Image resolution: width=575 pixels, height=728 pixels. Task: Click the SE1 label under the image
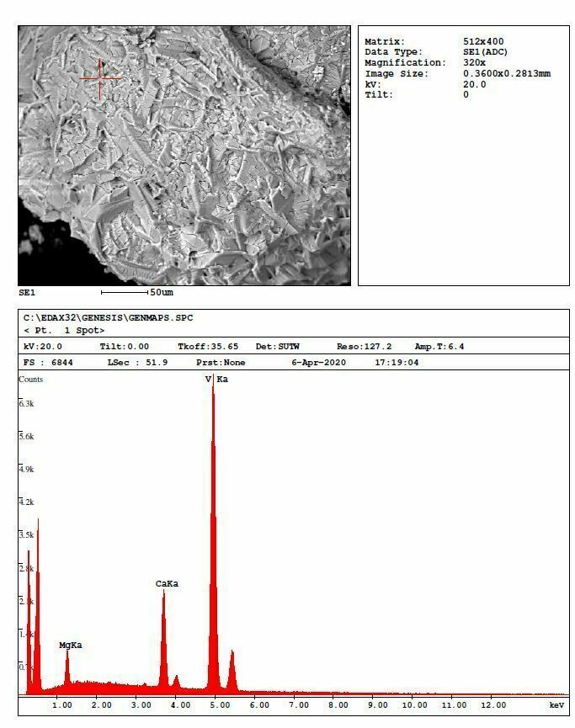(x=27, y=293)
